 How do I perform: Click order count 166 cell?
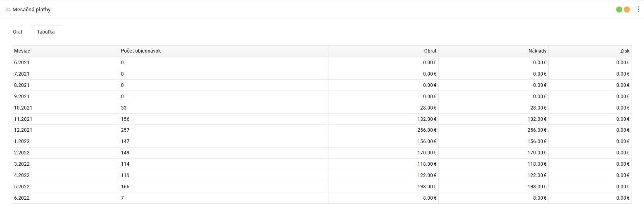click(125, 187)
